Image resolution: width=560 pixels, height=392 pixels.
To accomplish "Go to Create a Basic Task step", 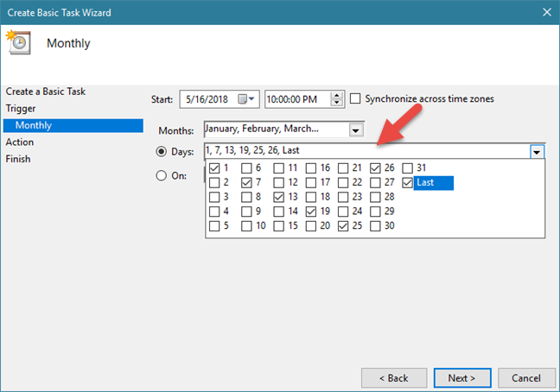I will coord(45,92).
